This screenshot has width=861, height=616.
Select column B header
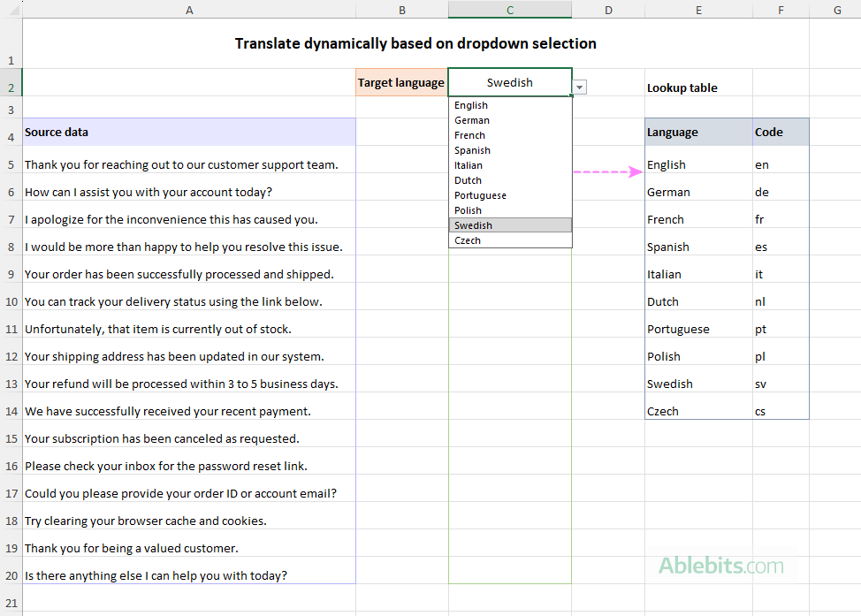pos(402,10)
